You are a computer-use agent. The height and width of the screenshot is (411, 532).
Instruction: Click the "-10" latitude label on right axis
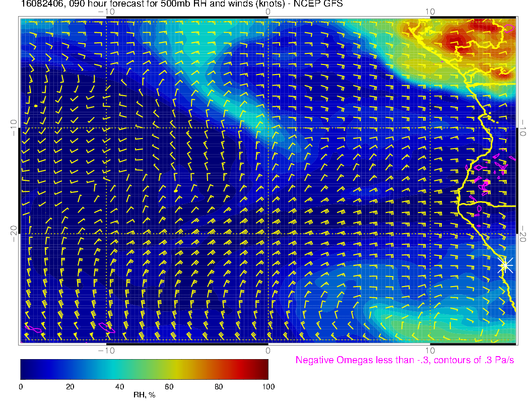pos(523,127)
